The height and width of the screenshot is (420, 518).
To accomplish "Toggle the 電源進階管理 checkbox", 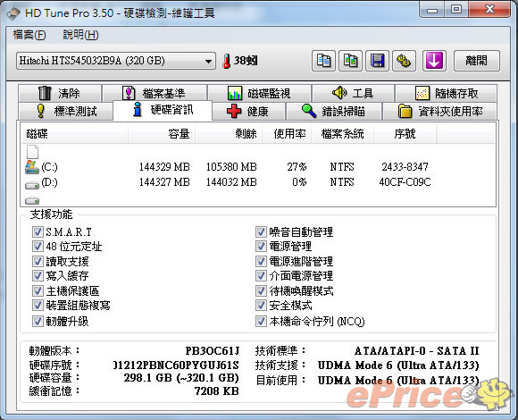I will click(261, 262).
